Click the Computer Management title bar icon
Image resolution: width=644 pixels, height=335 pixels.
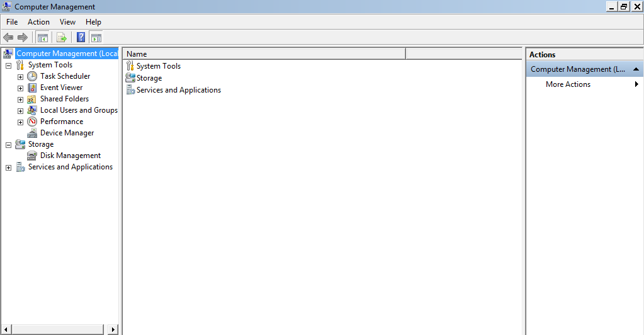point(6,6)
